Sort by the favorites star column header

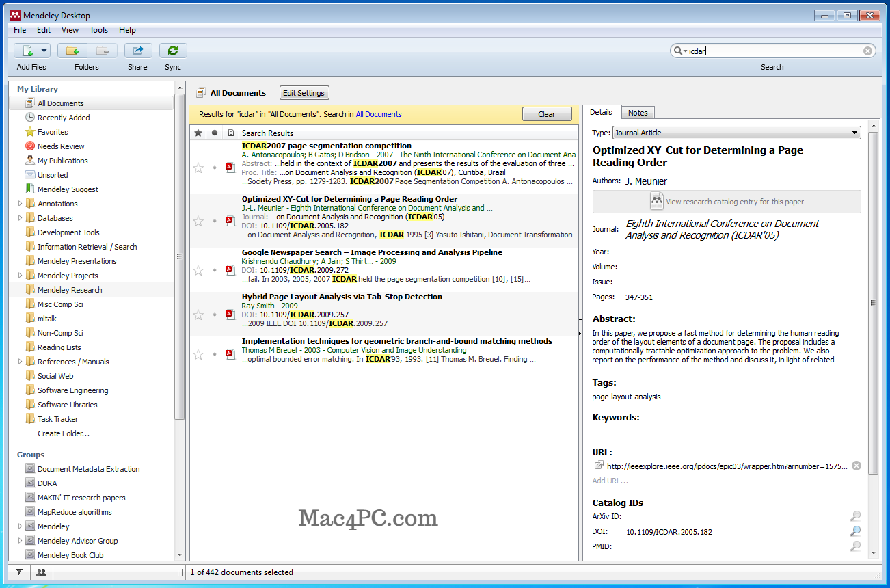tap(198, 133)
